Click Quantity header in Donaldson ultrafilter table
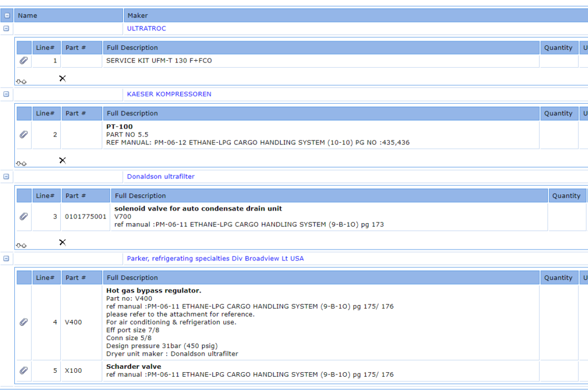588x390 pixels. [x=567, y=196]
